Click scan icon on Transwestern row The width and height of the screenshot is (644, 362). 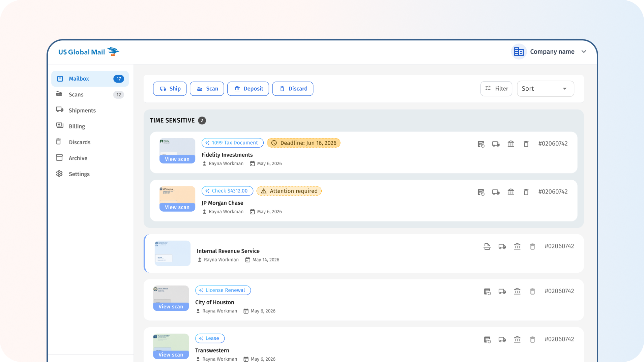click(487, 340)
